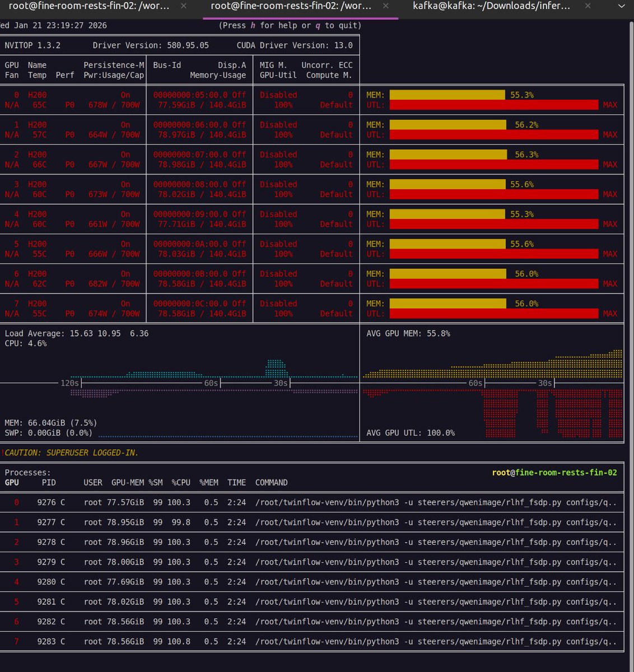634x672 pixels.
Task: Click the %CPU column header in Processes
Action: pyautogui.click(x=181, y=483)
